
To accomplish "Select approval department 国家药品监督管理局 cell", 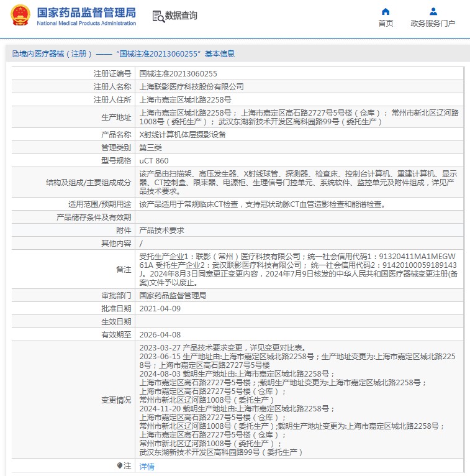I will (173, 296).
